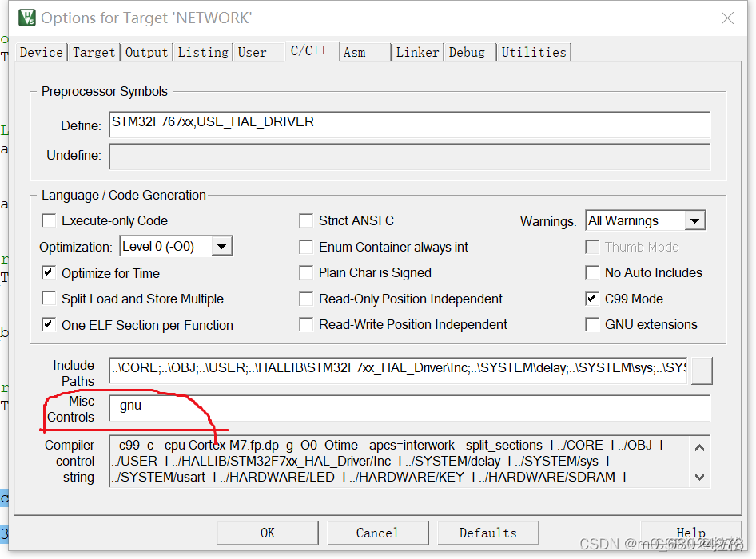Switch to the Utilities tab
Screen dimensions: 756x559
tap(534, 52)
